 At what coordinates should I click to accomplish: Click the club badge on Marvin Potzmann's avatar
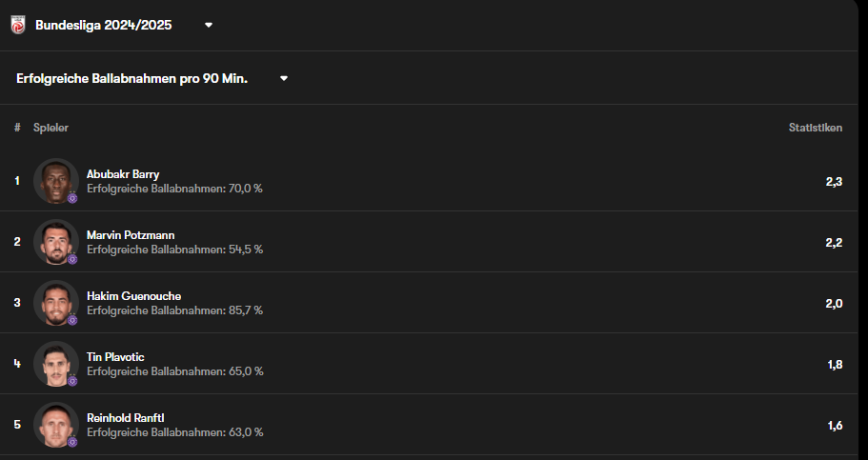[72, 258]
